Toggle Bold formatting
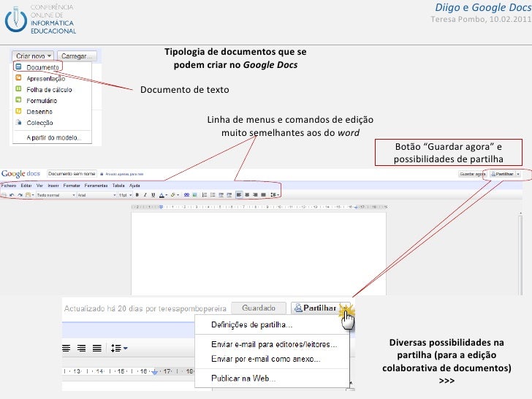The height and width of the screenshot is (399, 532). (x=137, y=194)
